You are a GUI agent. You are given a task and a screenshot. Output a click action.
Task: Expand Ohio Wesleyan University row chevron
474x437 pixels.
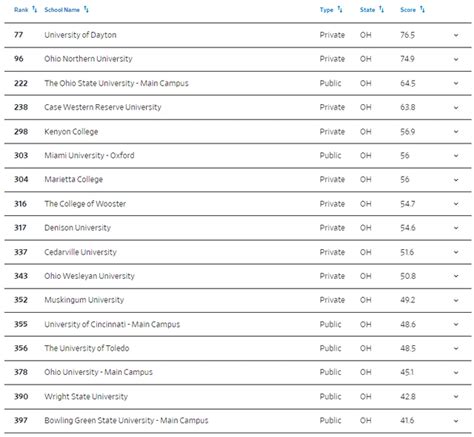pyautogui.click(x=456, y=276)
